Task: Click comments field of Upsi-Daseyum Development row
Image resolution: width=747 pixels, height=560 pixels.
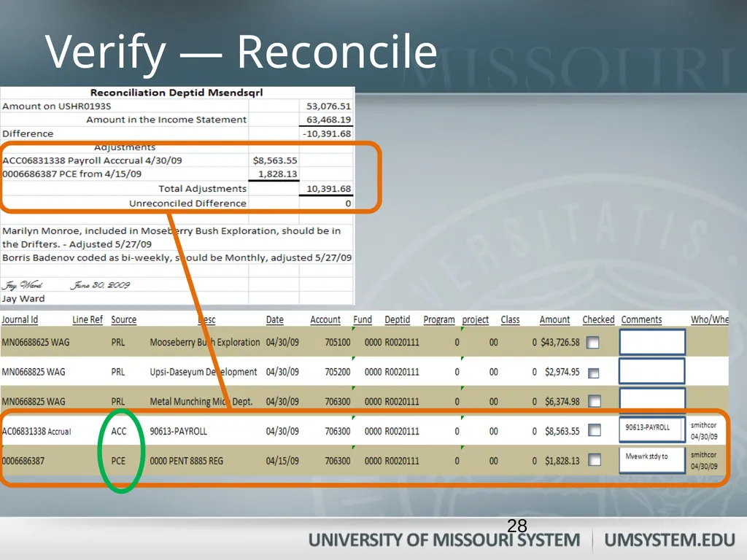Action: pyautogui.click(x=651, y=371)
